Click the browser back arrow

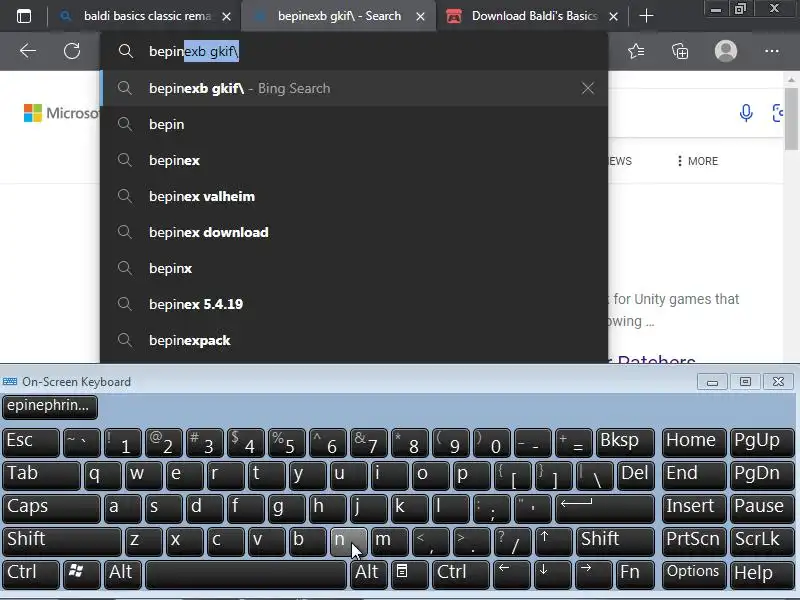28,51
